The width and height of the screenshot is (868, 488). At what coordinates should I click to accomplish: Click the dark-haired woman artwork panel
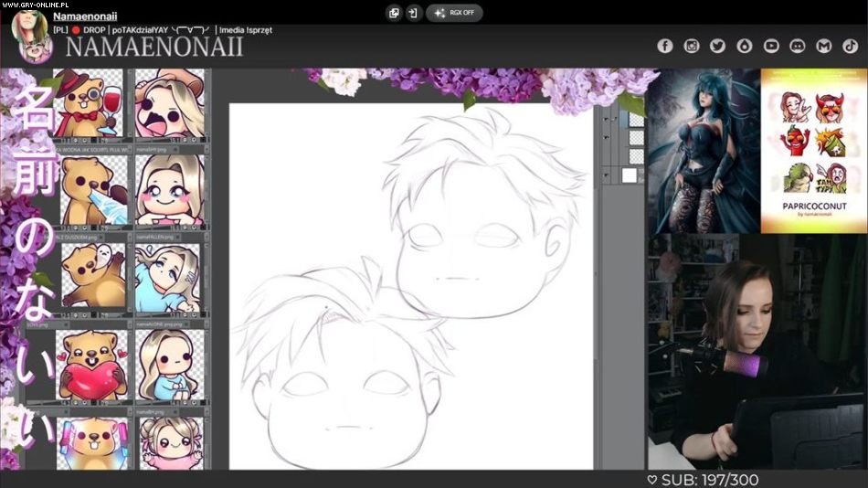point(703,151)
